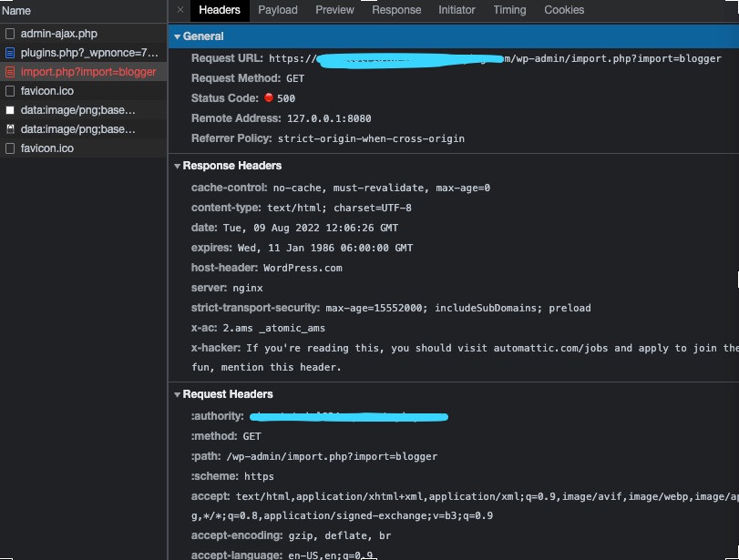Click the server nginx value
Image resolution: width=739 pixels, height=560 pixels.
click(x=248, y=289)
